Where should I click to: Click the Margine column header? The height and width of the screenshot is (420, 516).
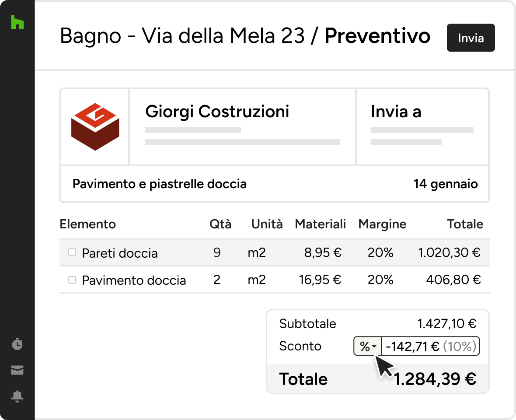pos(382,224)
